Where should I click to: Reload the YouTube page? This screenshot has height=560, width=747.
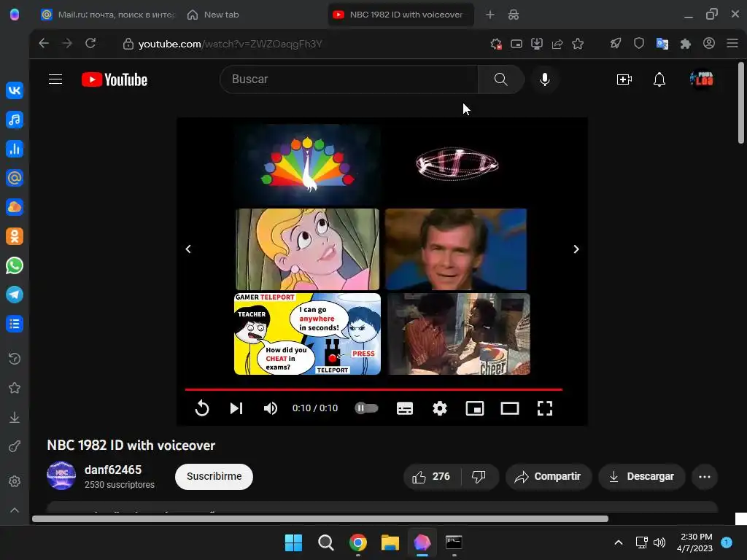coord(90,43)
